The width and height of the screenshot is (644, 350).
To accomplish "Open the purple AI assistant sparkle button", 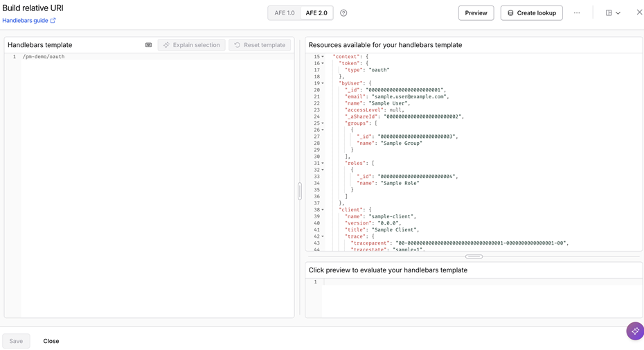I will click(635, 331).
